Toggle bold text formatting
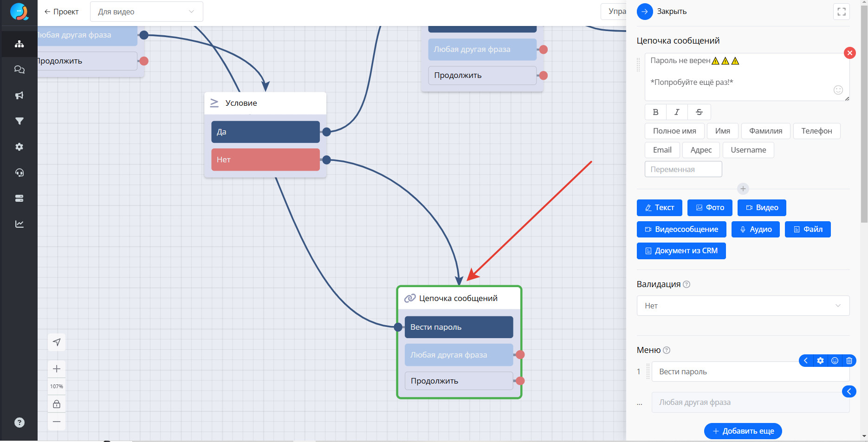Screen dimensions: 868x442 655,112
